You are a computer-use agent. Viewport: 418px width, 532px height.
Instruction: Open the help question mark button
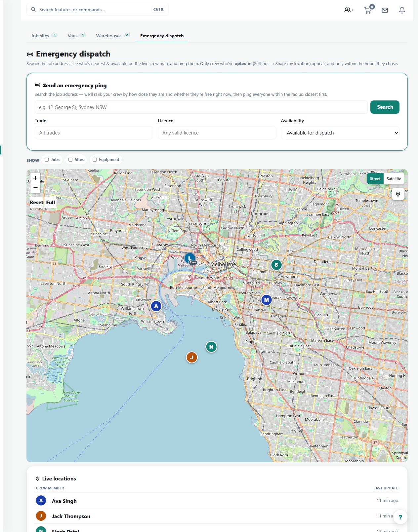tap(400, 517)
